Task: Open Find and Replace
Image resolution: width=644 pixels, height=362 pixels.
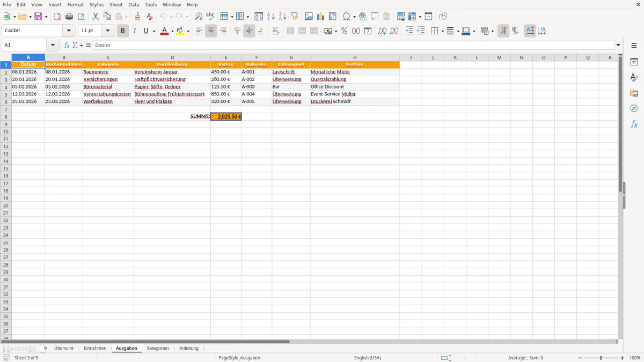Action: click(x=199, y=17)
